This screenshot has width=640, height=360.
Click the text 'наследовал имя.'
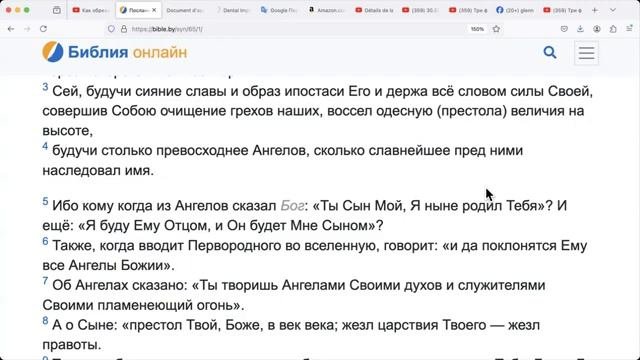click(x=98, y=170)
